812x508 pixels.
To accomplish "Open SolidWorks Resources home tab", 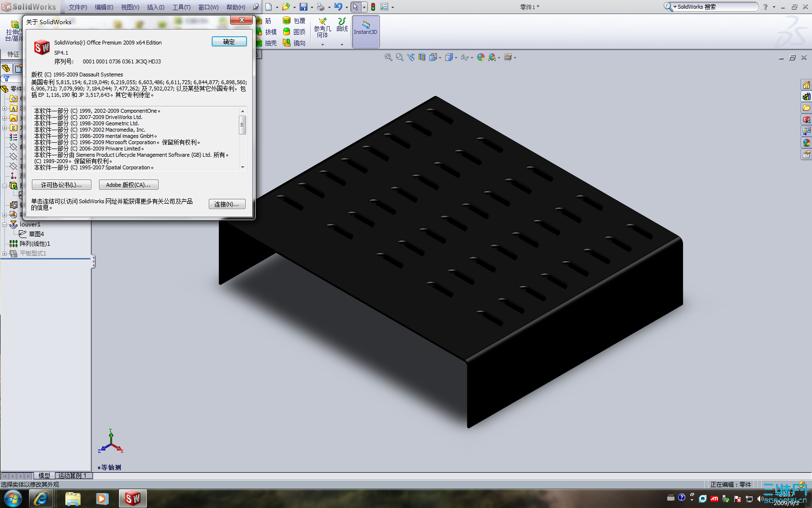I will (806, 85).
